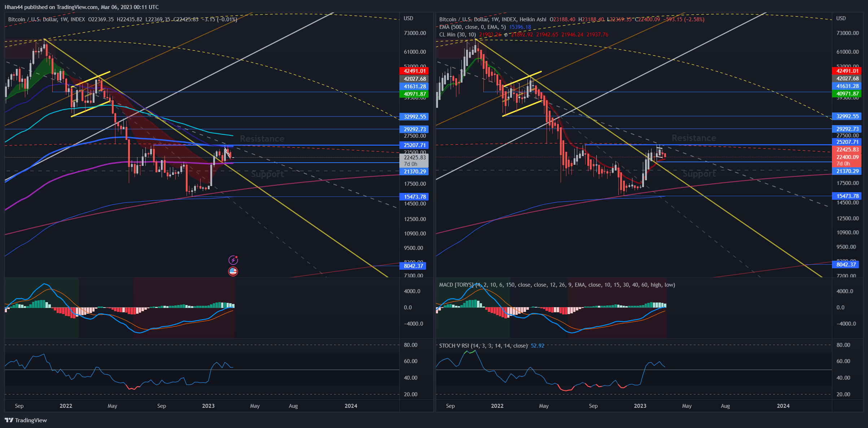Click the Stoch RSI value 52.92
This screenshot has width=868, height=428.
click(538, 345)
